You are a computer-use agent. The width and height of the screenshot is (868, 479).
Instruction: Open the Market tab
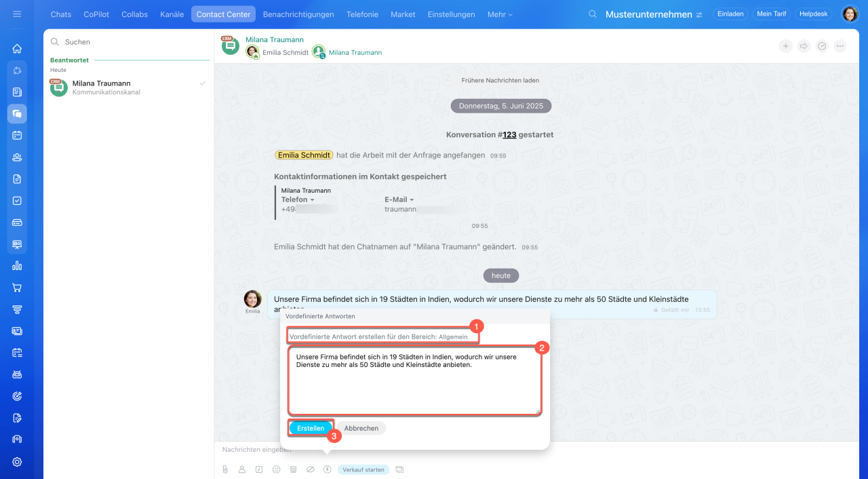coord(403,14)
